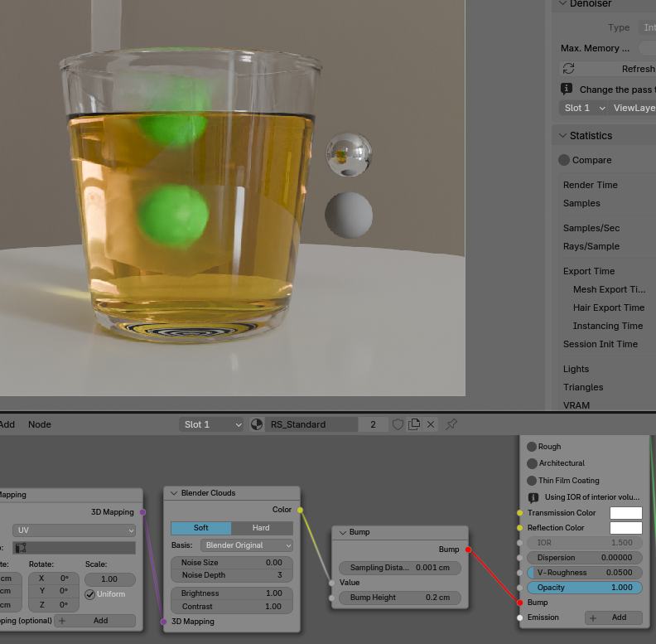Click the material sphere icon beside RS_Standard
The height and width of the screenshot is (644, 656).
pyautogui.click(x=257, y=424)
